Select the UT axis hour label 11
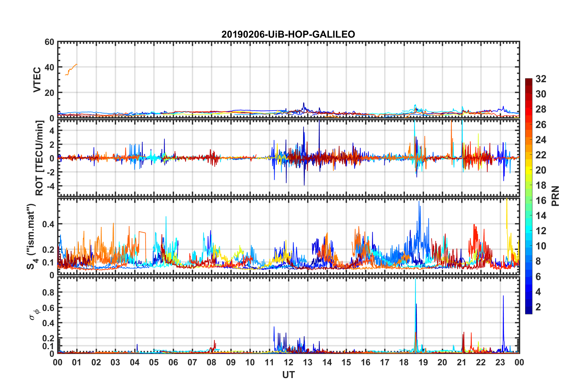The width and height of the screenshot is (577, 392). coord(269,362)
